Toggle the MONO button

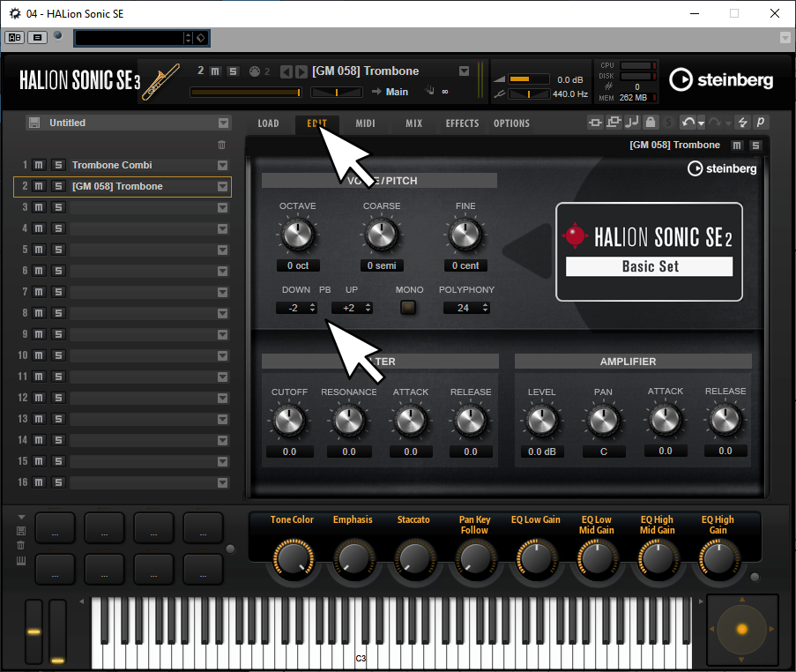(408, 307)
